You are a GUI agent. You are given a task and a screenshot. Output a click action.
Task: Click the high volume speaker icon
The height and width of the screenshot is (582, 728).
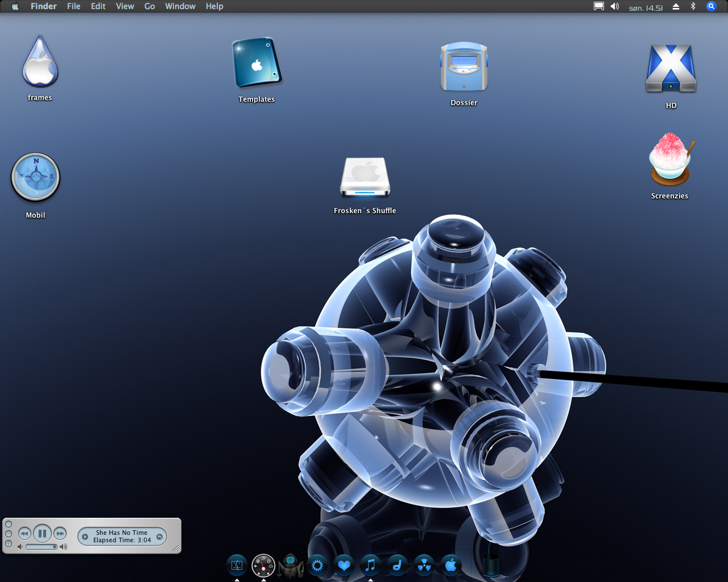click(63, 547)
